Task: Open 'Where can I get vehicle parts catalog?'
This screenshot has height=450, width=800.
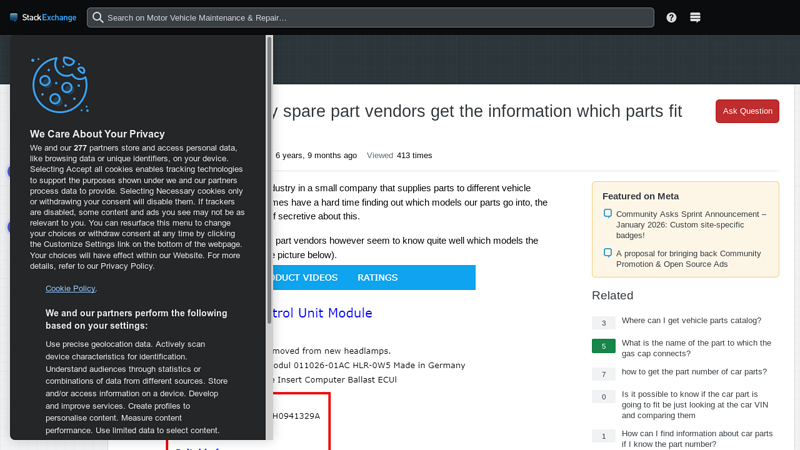Action: coord(691,321)
